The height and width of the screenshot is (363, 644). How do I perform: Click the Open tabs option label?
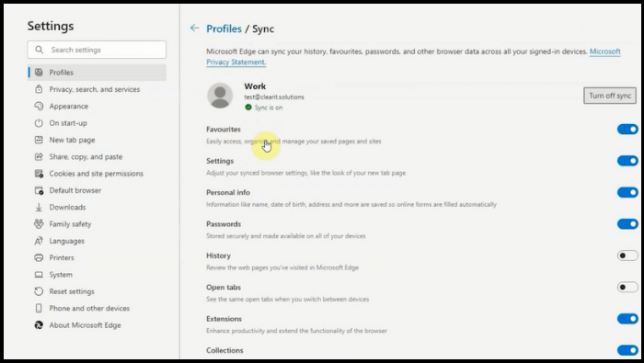[224, 287]
